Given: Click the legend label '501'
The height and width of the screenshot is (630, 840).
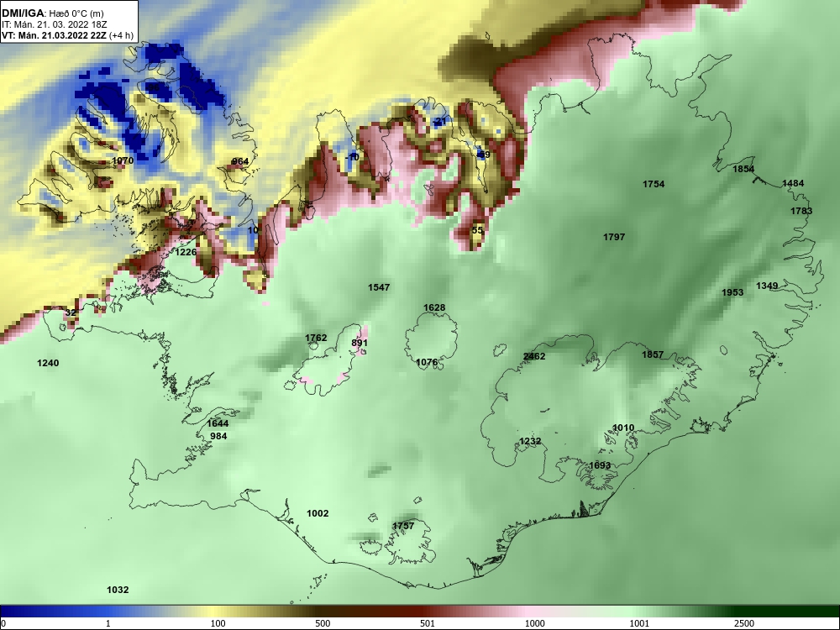Looking at the screenshot, I should 427,623.
